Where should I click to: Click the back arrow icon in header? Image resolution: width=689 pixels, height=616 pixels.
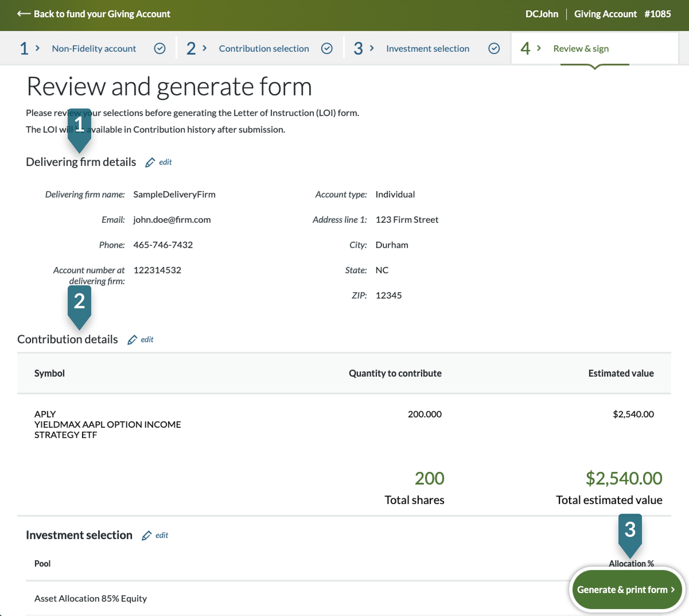coord(24,14)
